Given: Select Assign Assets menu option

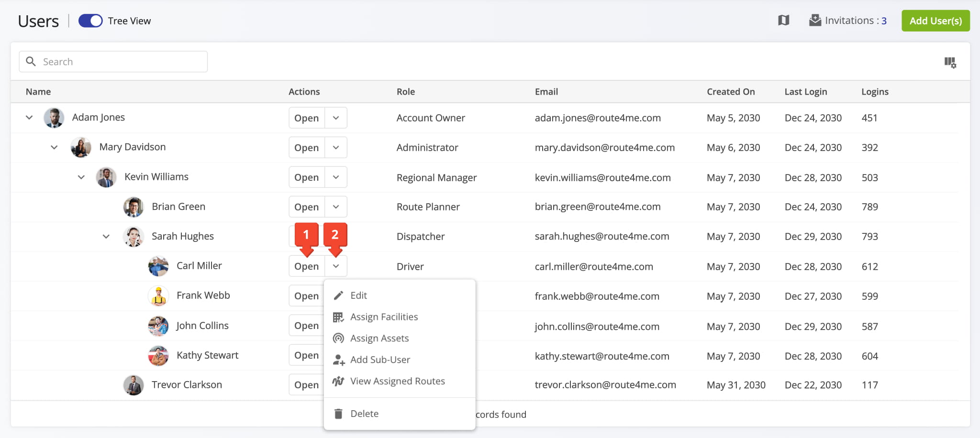Looking at the screenshot, I should [x=400, y=338].
